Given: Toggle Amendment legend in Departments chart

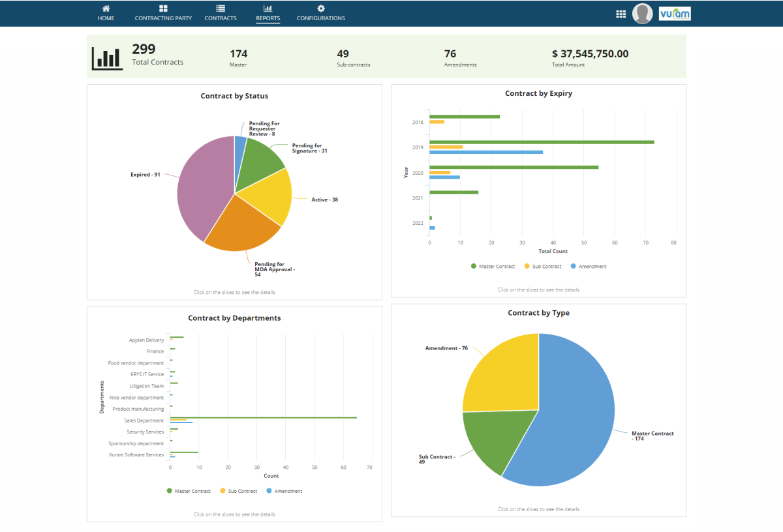Looking at the screenshot, I should (x=284, y=491).
